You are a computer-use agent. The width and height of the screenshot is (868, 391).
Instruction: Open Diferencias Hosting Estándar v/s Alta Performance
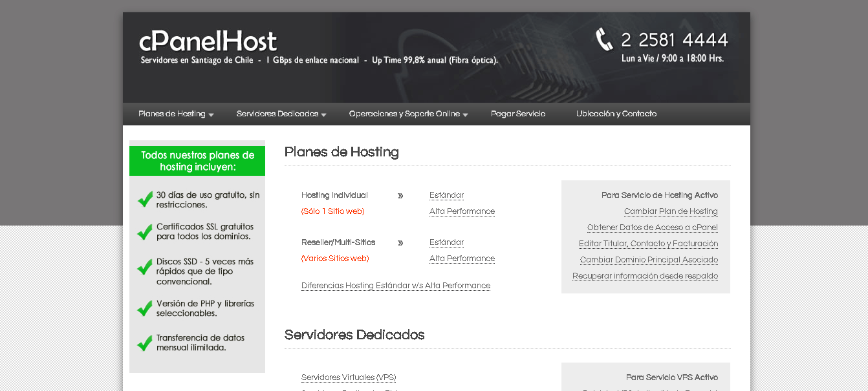(x=396, y=286)
